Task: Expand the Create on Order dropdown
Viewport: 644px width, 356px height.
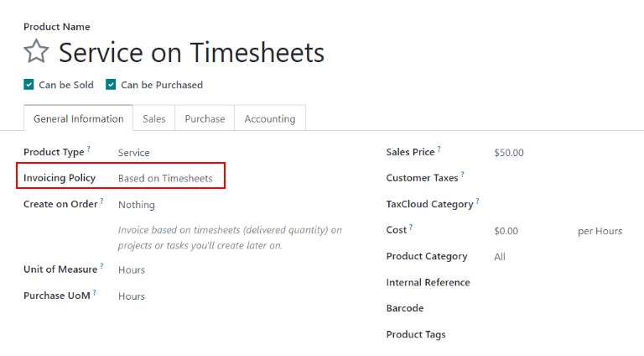Action: (x=137, y=205)
